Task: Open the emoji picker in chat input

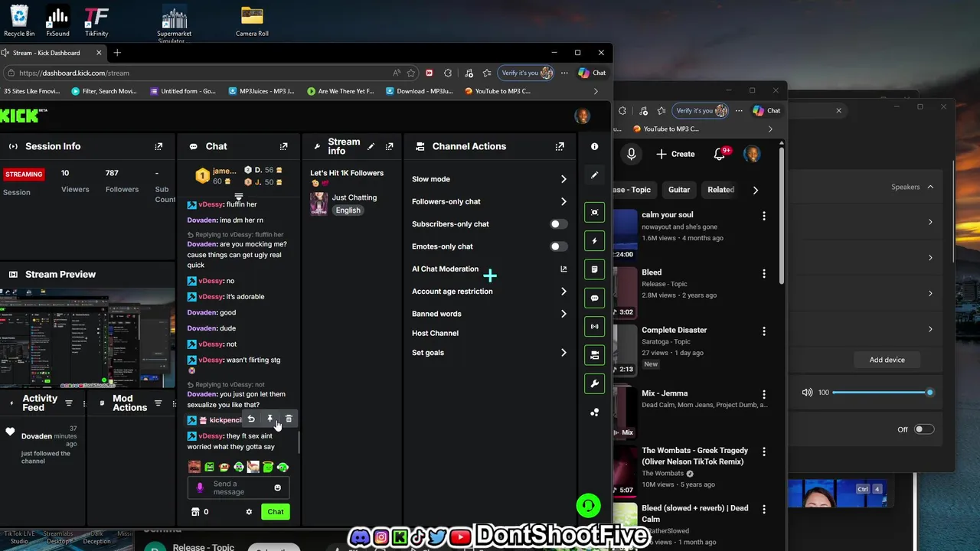Action: click(x=277, y=487)
